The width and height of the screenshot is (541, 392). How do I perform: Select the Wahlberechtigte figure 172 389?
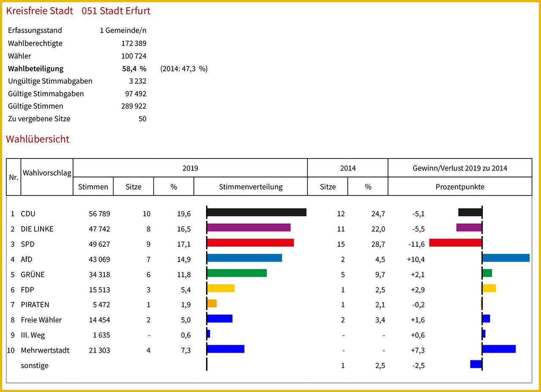pyautogui.click(x=134, y=43)
